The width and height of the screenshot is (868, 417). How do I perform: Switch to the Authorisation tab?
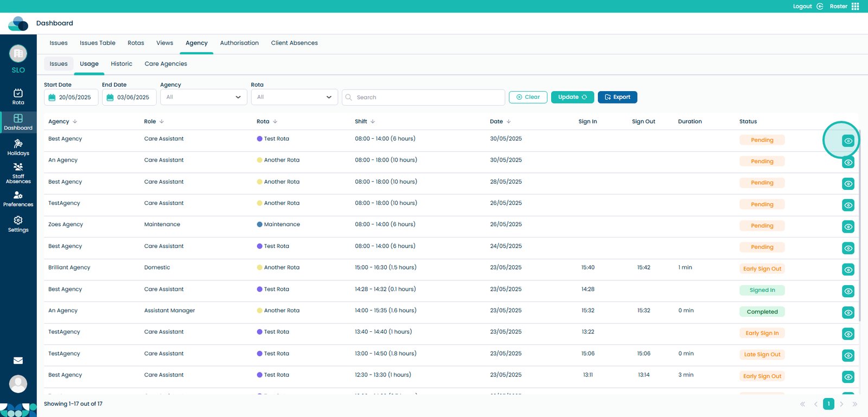(x=239, y=43)
